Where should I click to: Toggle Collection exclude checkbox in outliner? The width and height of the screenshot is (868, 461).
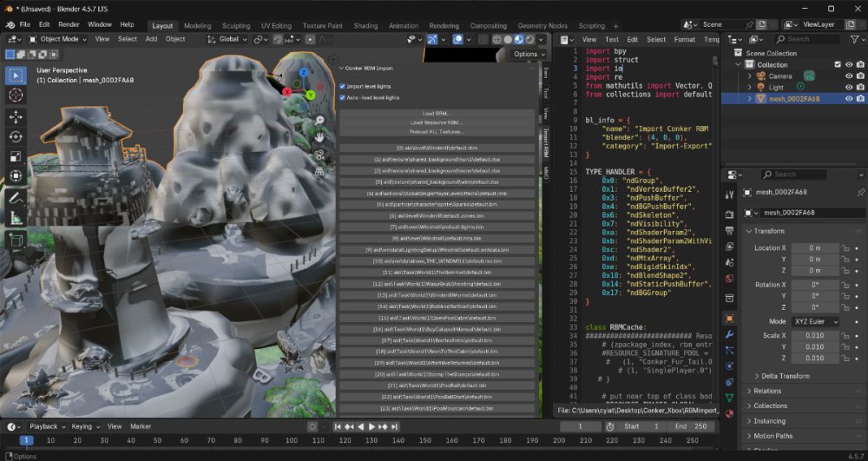(x=838, y=65)
